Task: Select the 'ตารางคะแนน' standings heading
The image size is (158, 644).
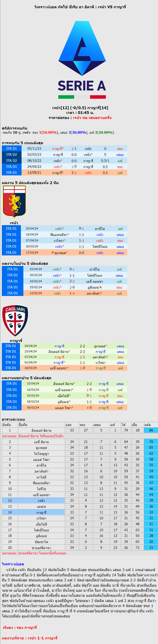Action: tap(13, 419)
